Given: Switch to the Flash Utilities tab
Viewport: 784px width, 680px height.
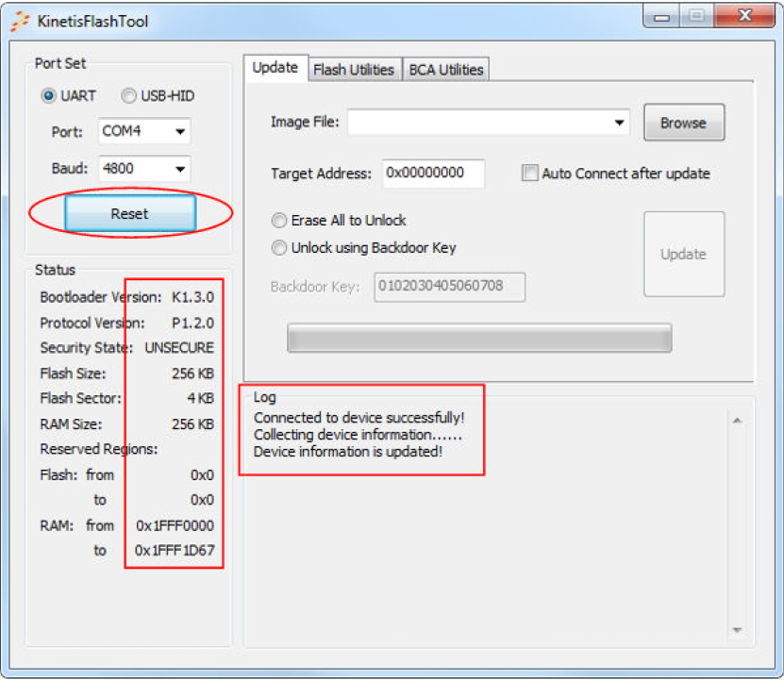Looking at the screenshot, I should 354,70.
